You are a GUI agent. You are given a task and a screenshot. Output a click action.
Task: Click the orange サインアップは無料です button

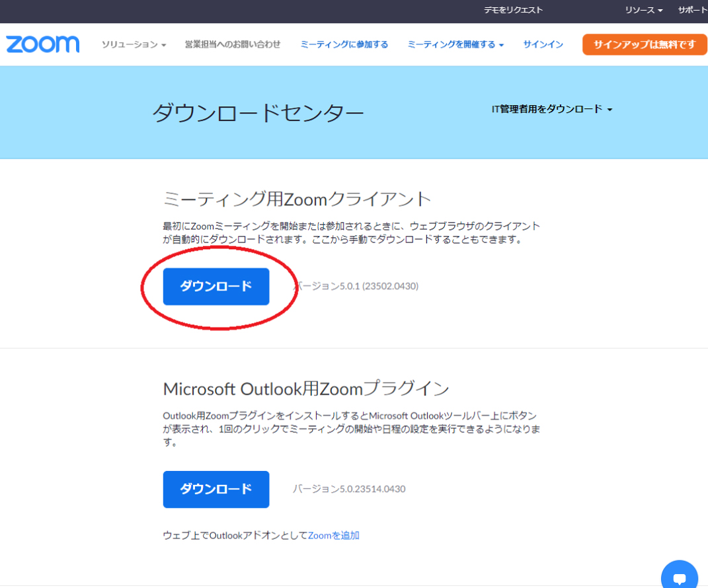[645, 44]
